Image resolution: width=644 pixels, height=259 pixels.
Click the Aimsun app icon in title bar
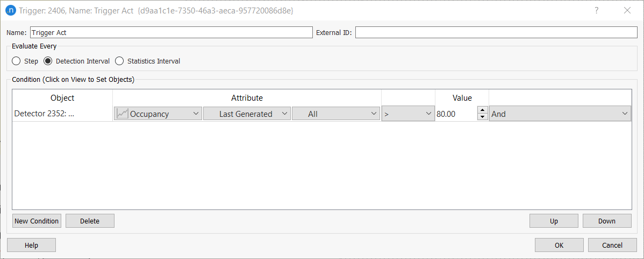[x=10, y=10]
